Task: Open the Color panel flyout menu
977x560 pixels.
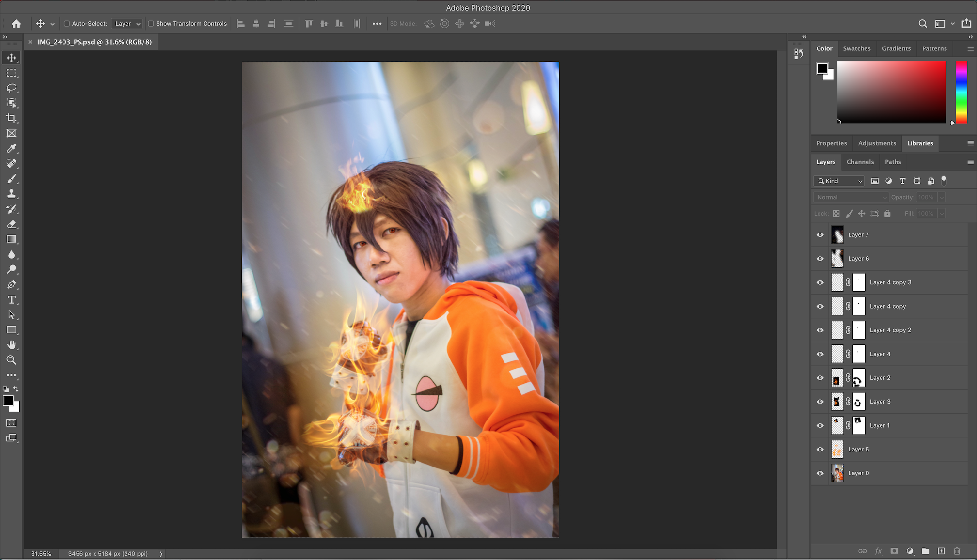Action: click(x=970, y=49)
